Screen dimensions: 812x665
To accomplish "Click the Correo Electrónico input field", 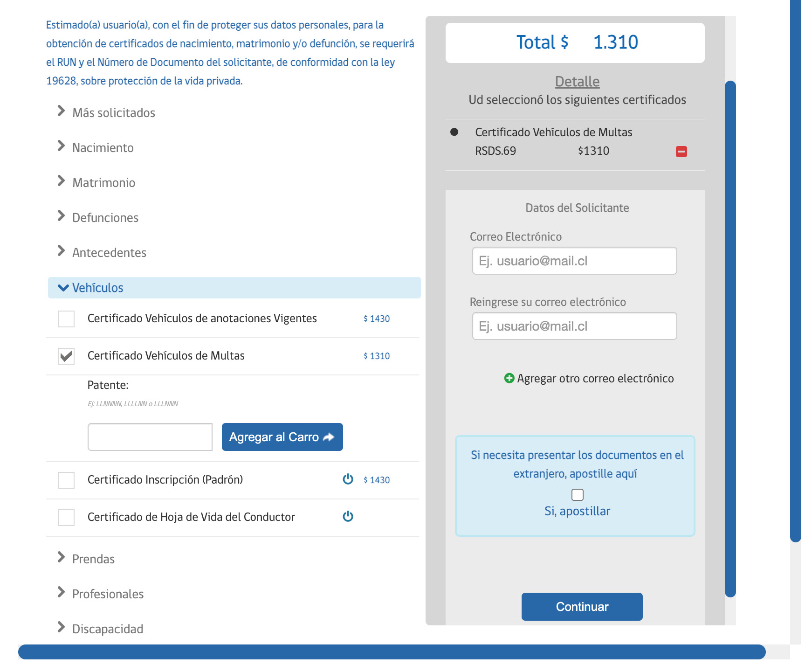I will [574, 261].
